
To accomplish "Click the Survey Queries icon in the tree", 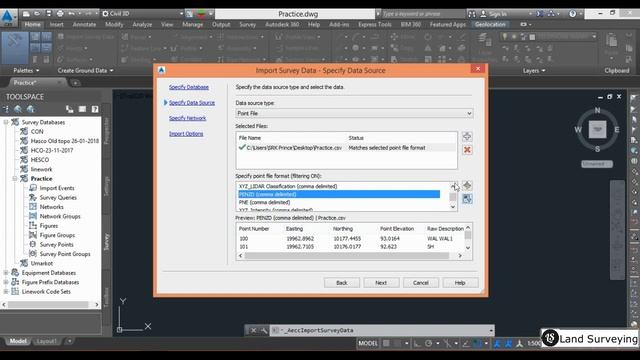I will point(33,197).
